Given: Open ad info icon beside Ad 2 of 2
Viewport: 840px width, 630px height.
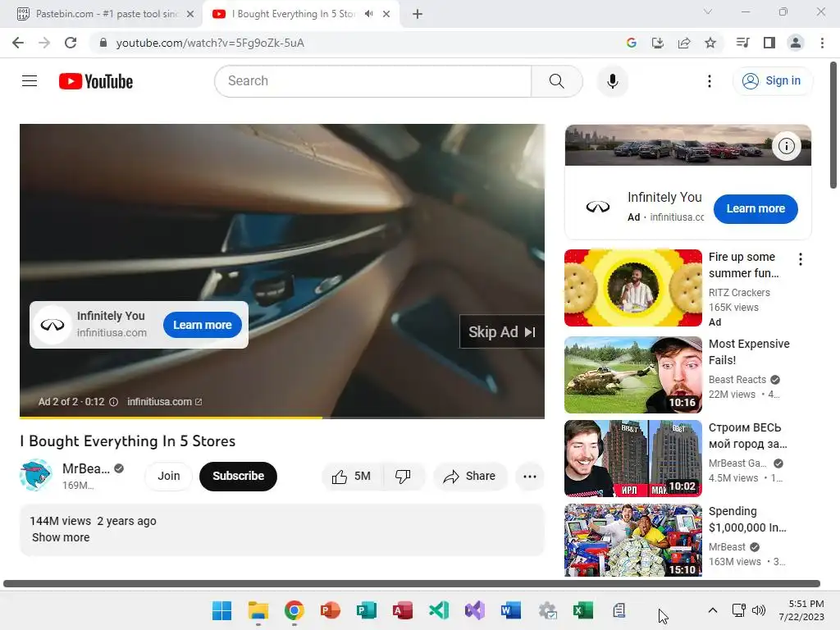Looking at the screenshot, I should click(x=113, y=402).
